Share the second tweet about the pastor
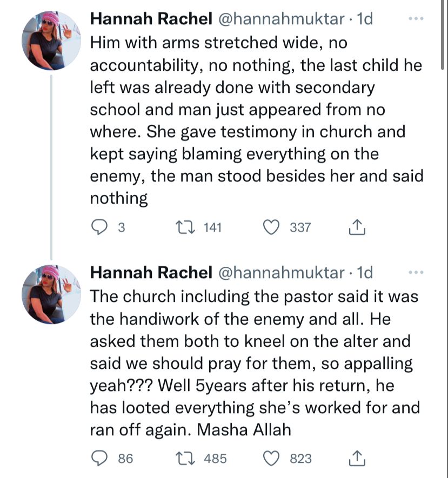 point(357,459)
